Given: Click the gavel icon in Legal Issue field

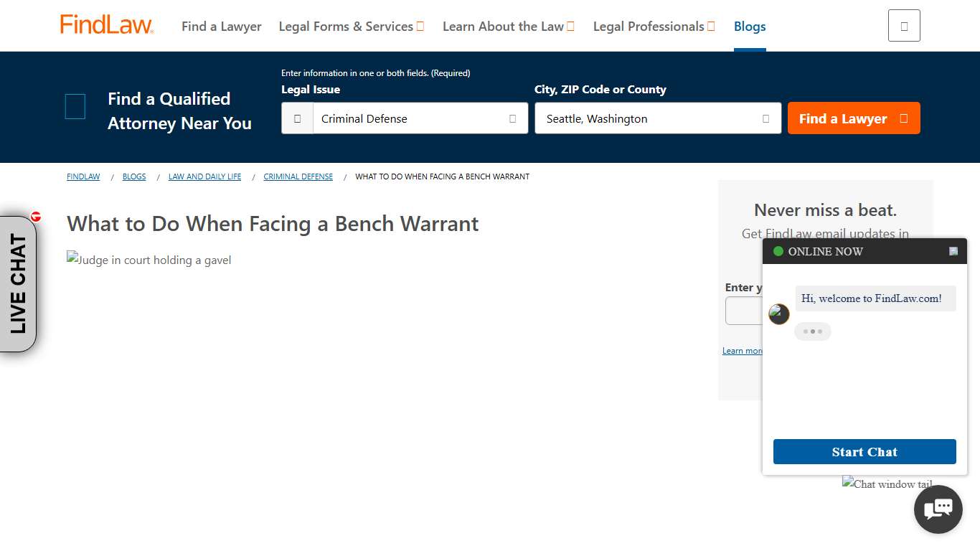Looking at the screenshot, I should point(297,118).
